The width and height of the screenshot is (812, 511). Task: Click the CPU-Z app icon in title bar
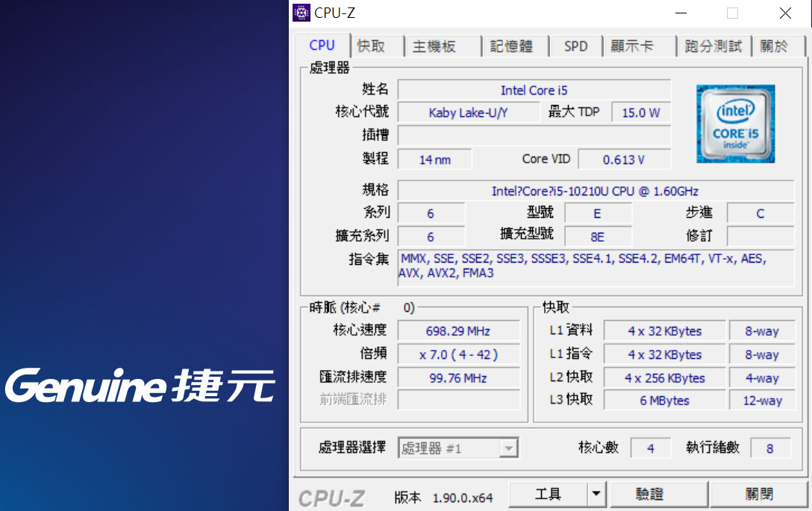[302, 13]
